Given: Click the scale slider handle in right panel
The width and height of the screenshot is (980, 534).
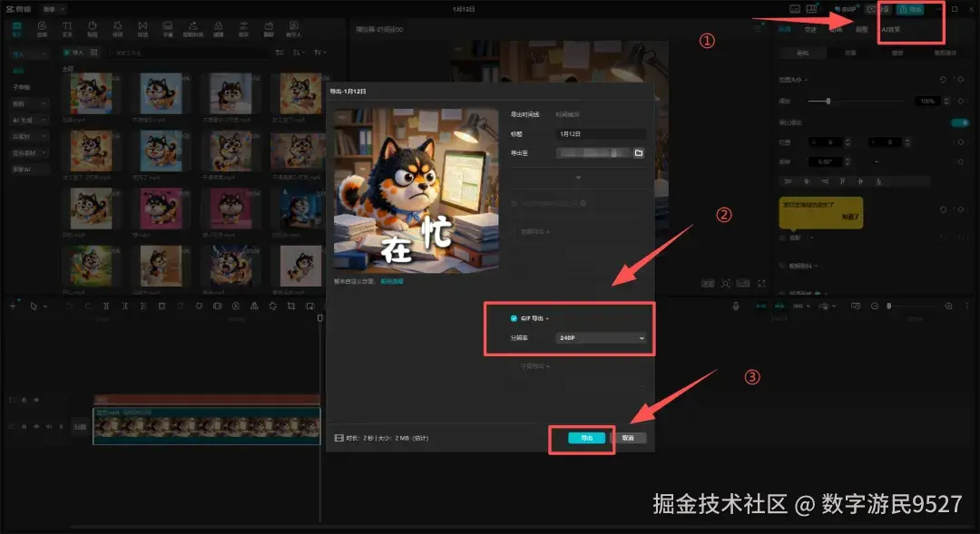Looking at the screenshot, I should (x=828, y=101).
